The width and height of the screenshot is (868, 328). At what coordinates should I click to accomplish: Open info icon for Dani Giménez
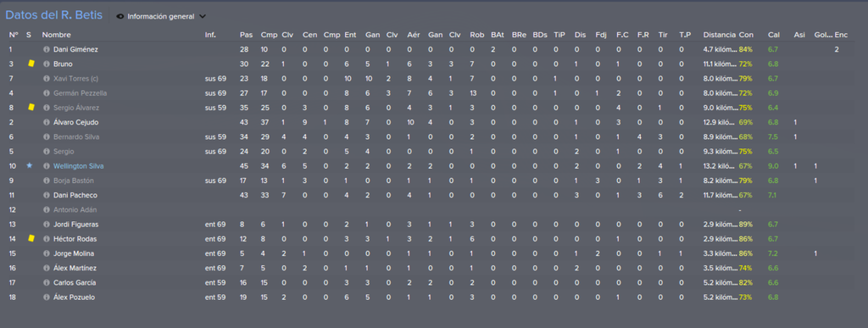[47, 50]
